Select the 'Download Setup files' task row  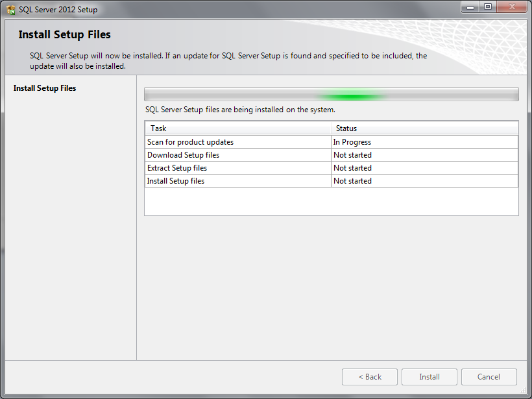(x=332, y=155)
